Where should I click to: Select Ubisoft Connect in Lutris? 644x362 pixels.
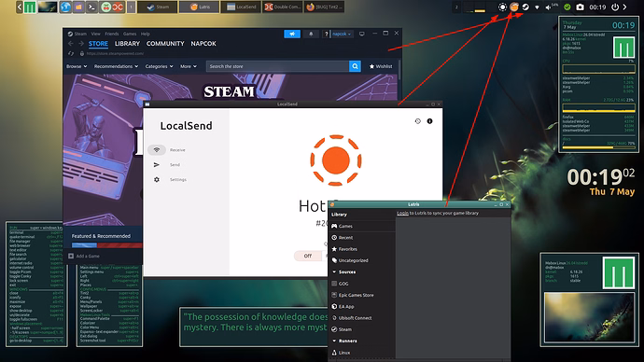(362, 318)
